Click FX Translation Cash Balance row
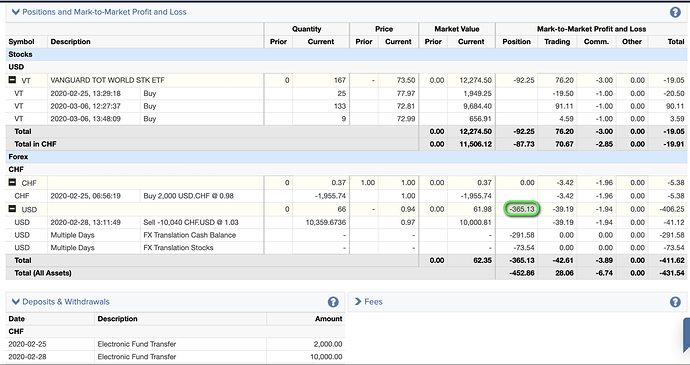The height and width of the screenshot is (365, 690). (189, 235)
